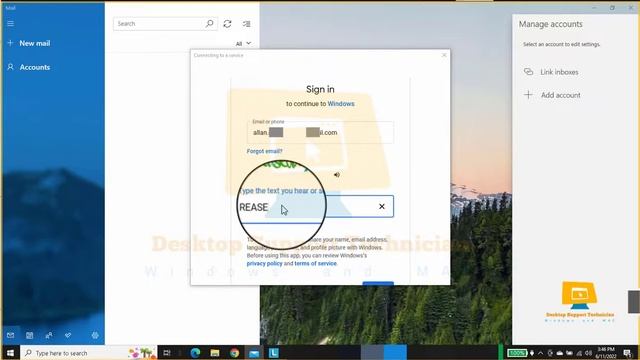Close the Connecting to a service dialog
Viewport: 640px width, 360px height.
(444, 55)
